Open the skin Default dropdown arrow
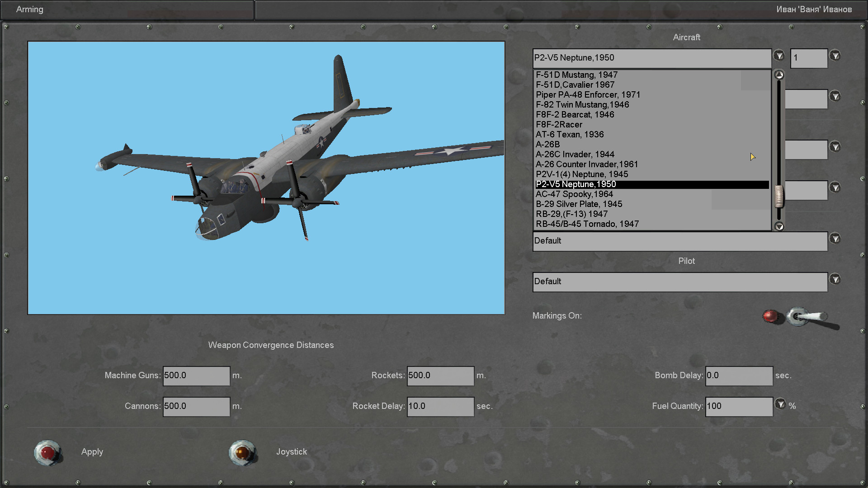The image size is (868, 488). pos(835,239)
